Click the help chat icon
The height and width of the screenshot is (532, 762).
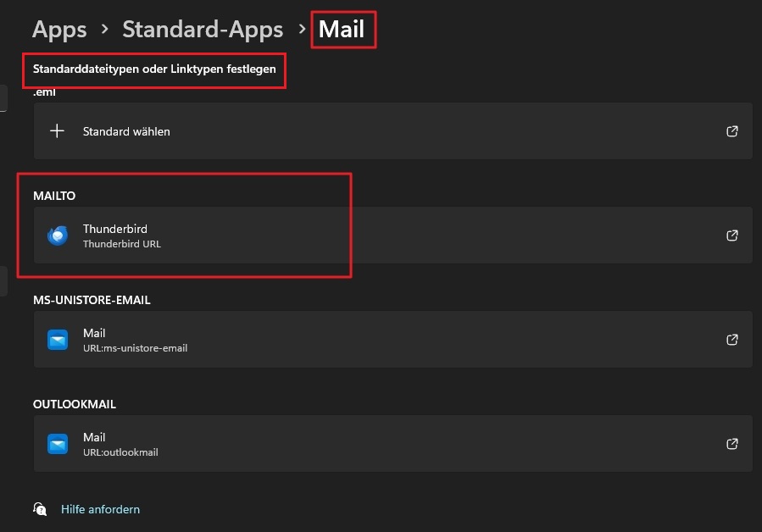(40, 509)
